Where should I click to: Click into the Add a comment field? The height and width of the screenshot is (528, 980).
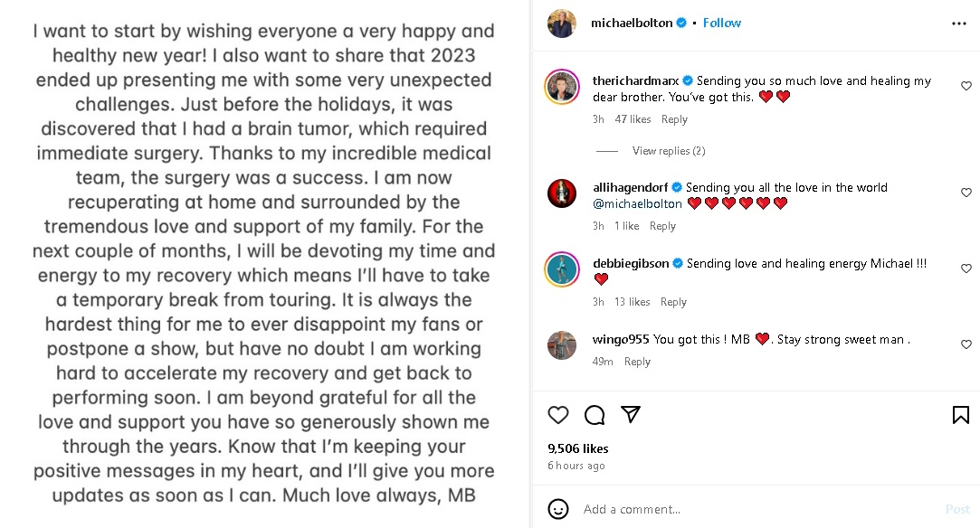coord(751,509)
